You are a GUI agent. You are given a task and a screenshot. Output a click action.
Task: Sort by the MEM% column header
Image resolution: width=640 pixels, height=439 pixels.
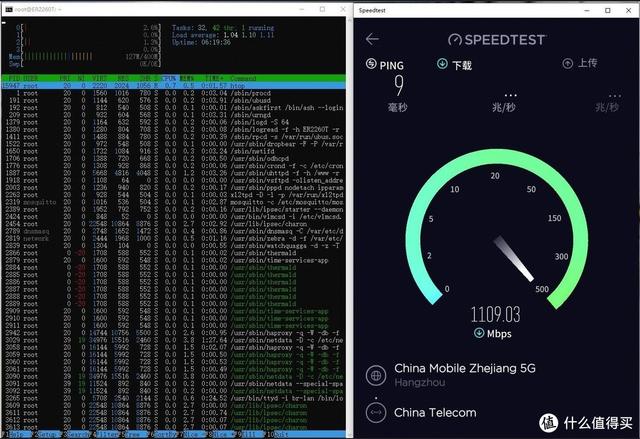coord(187,78)
